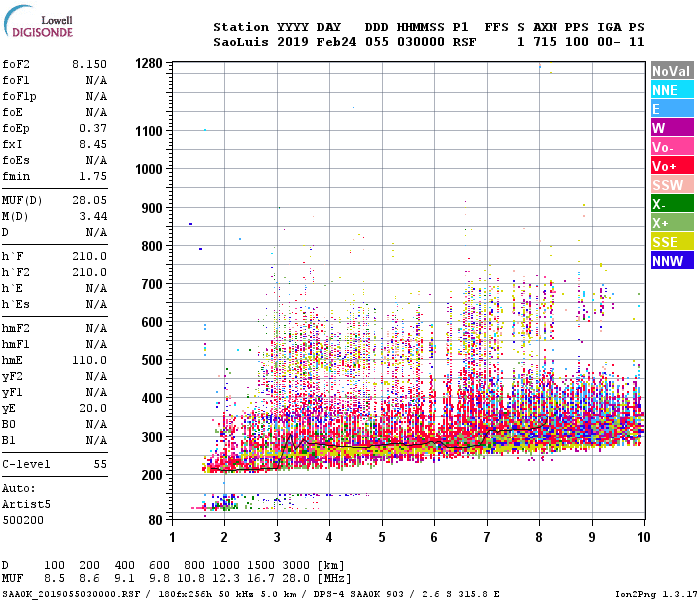Viewport: 700px width, 600px height.
Task: Click the [km] unit label in D row
Action: (330, 566)
